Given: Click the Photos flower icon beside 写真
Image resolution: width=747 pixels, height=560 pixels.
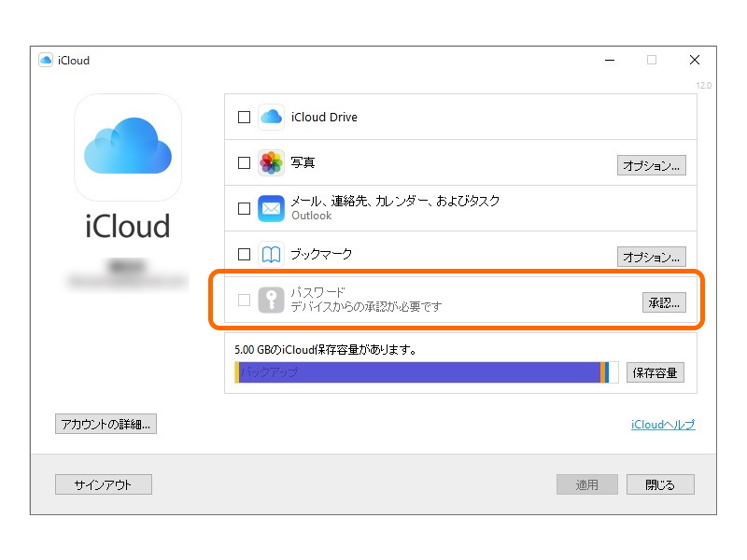Looking at the screenshot, I should pos(271,162).
